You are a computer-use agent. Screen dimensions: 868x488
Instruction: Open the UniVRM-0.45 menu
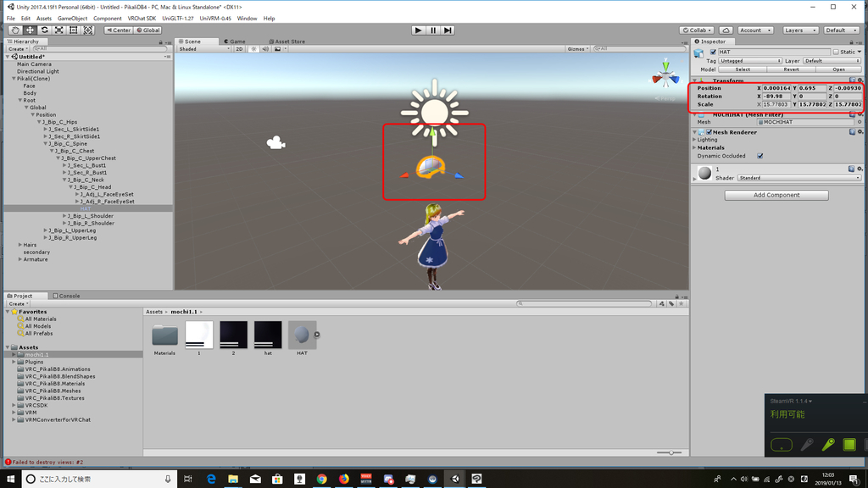(x=215, y=19)
